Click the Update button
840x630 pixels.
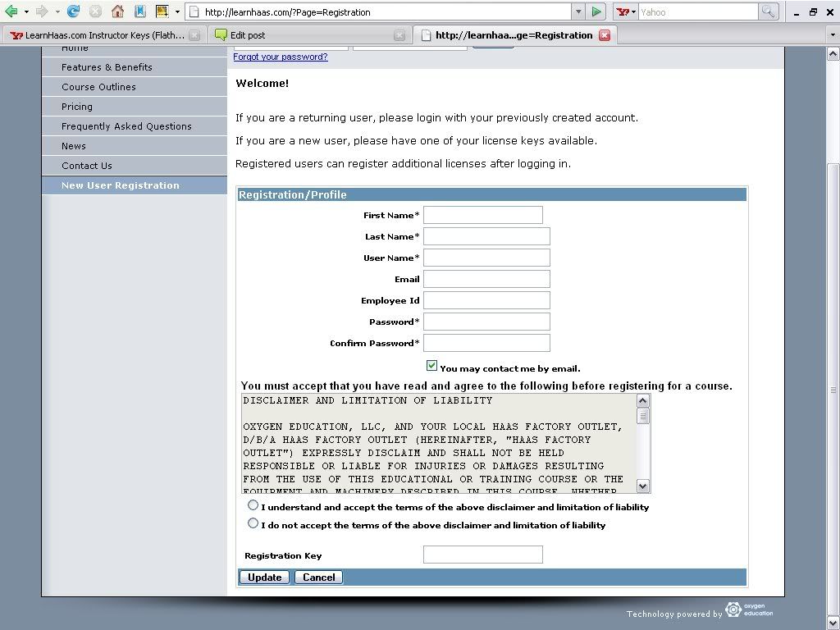[265, 577]
